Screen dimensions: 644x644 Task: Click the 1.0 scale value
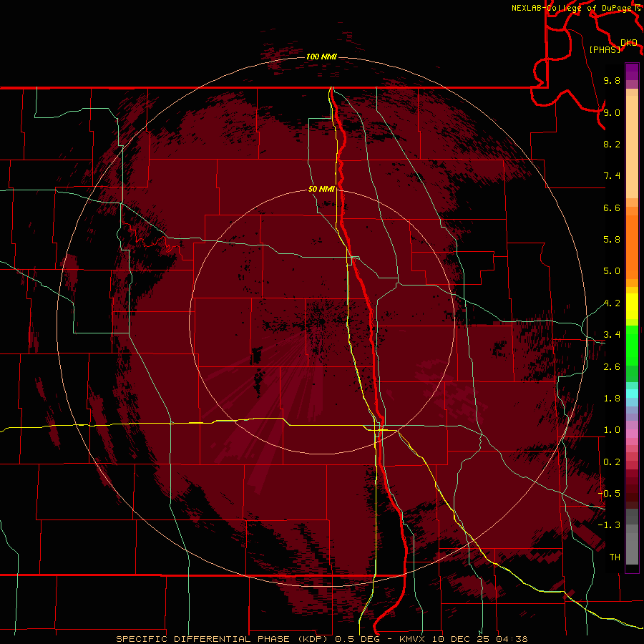[612, 430]
